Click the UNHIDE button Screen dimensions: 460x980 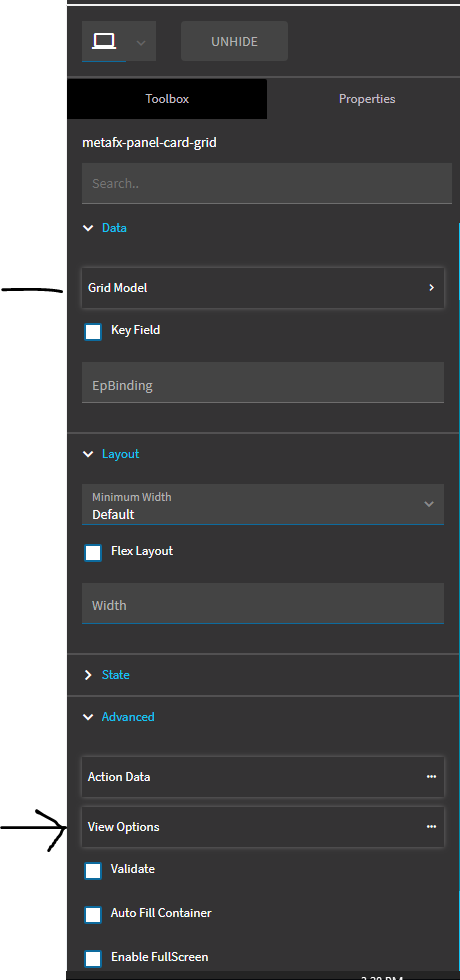point(234,42)
